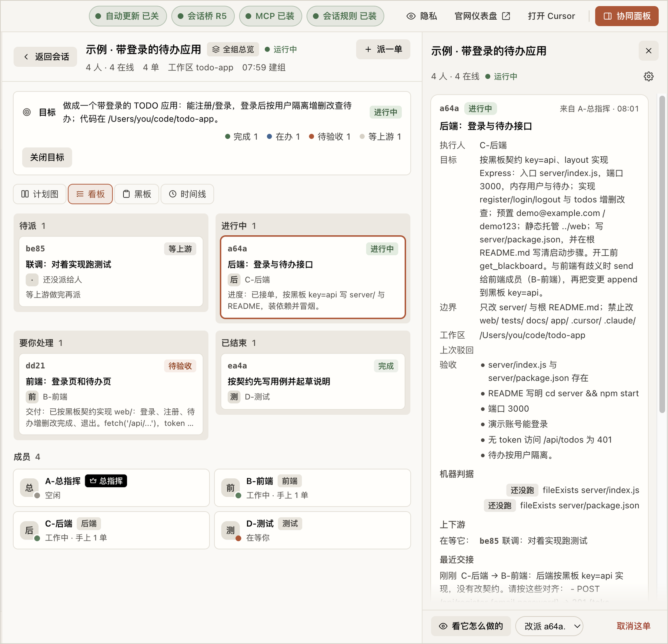Click the target icon beside 目标

tap(27, 112)
